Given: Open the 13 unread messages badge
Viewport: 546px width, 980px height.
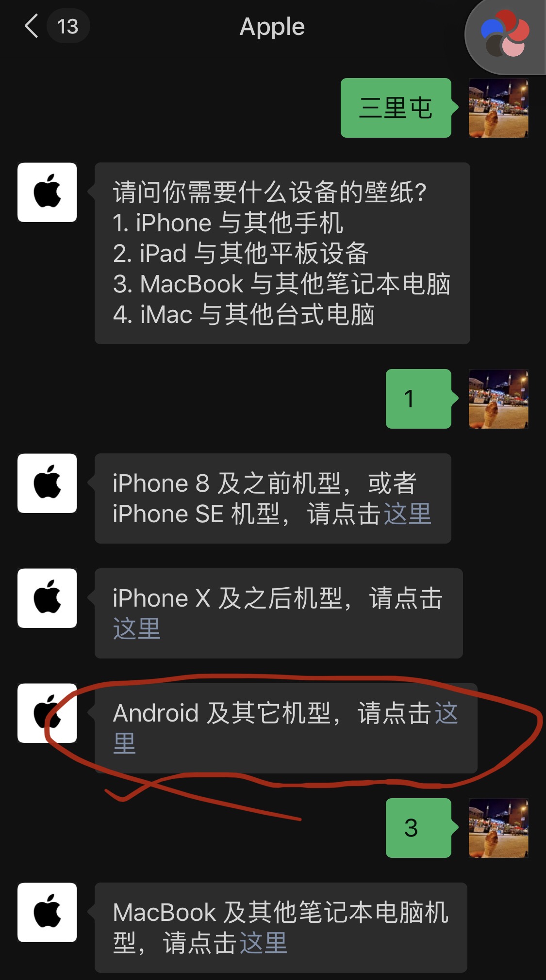Looking at the screenshot, I should pyautogui.click(x=68, y=26).
